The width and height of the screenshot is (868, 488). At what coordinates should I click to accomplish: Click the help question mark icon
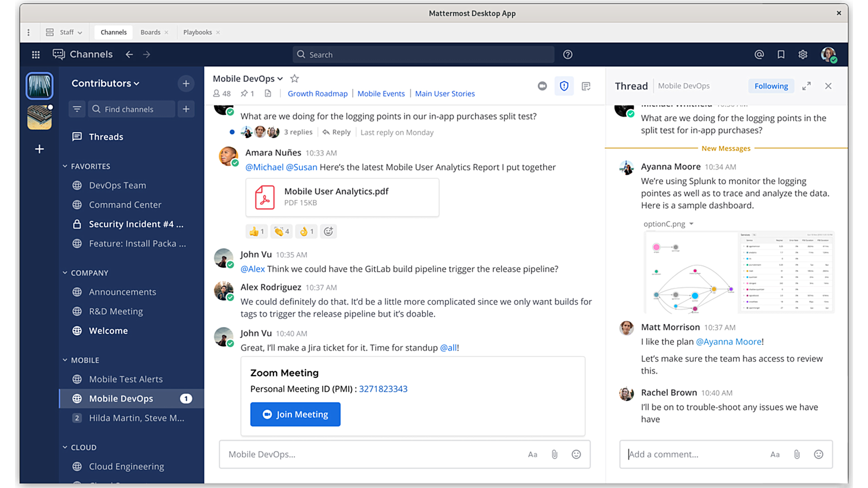568,54
